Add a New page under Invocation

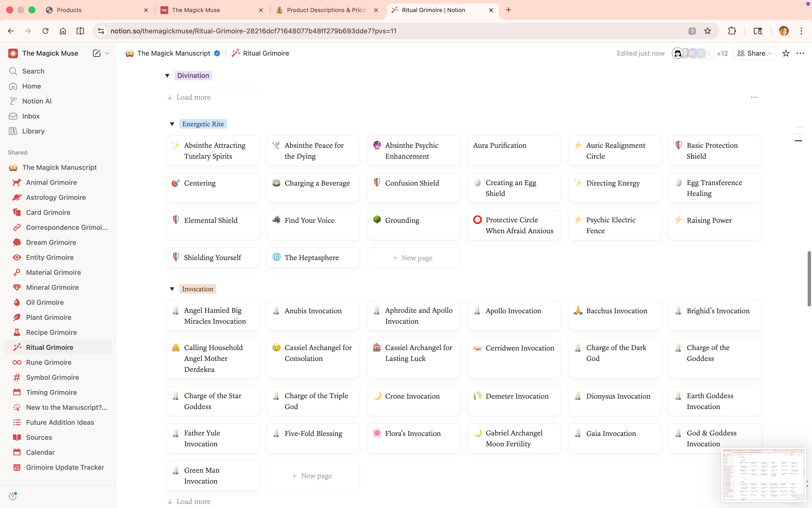[313, 476]
